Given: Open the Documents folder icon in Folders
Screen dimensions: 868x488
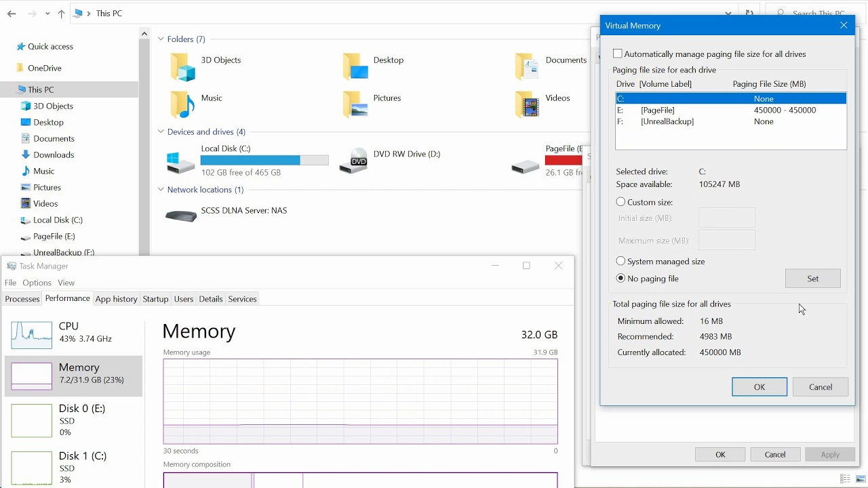Looking at the screenshot, I should 527,66.
